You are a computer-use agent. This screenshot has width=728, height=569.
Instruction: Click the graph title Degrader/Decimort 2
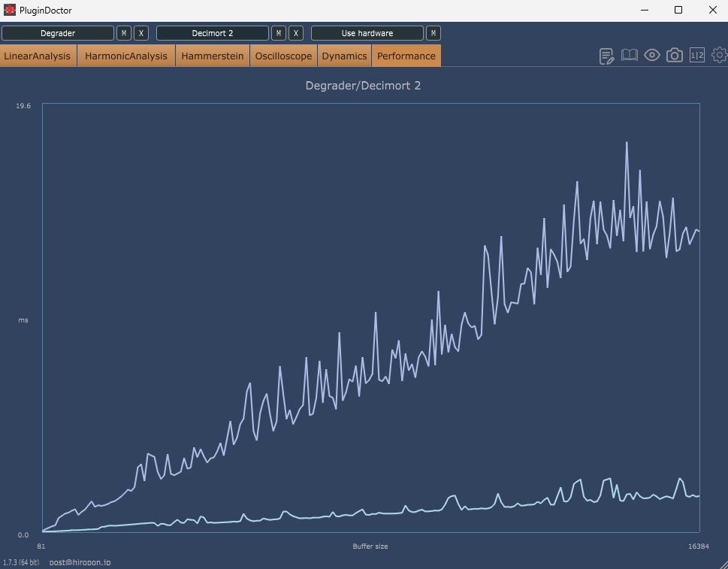(x=363, y=86)
